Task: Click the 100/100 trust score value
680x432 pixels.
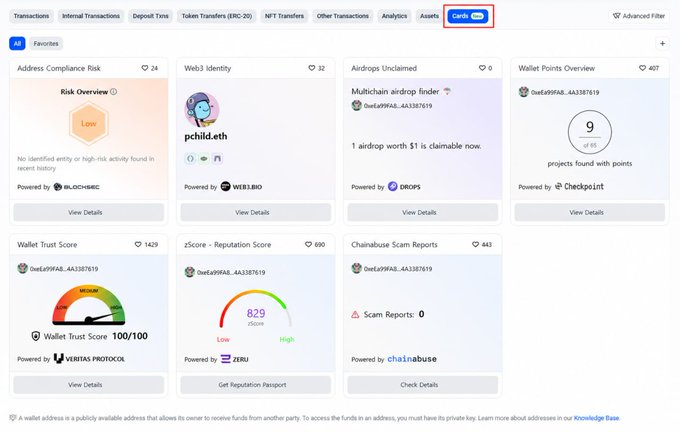Action: pos(130,336)
